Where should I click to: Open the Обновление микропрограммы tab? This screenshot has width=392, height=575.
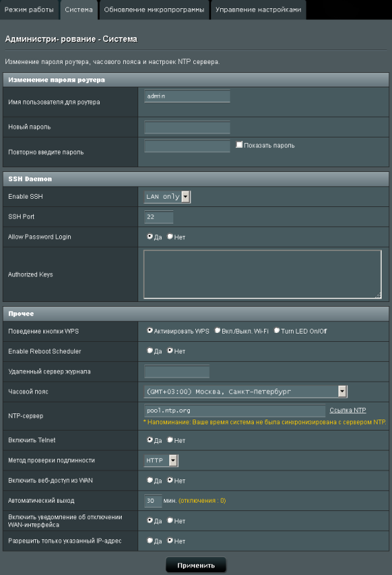tap(154, 10)
